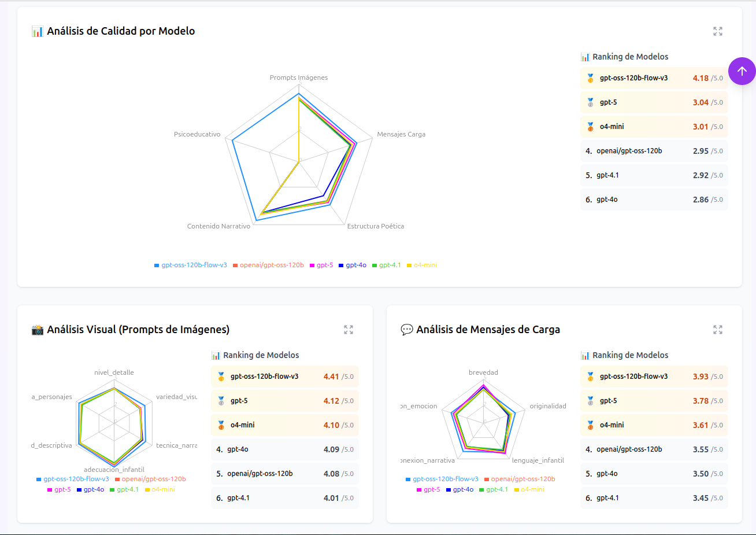The width and height of the screenshot is (756, 535).
Task: Click the Estructura Poética axis label
Action: point(376,226)
